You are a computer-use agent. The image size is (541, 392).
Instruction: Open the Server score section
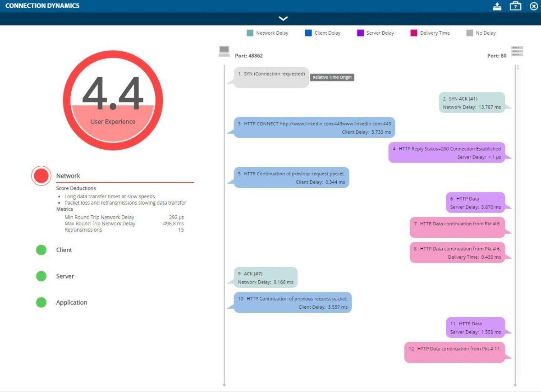(65, 276)
